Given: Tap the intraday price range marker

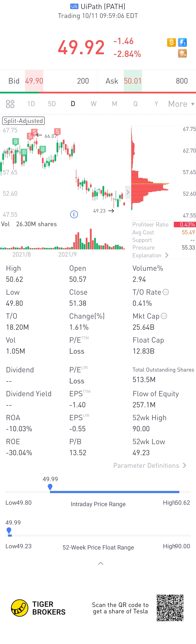Looking at the screenshot, I should pyautogui.click(x=50, y=487).
